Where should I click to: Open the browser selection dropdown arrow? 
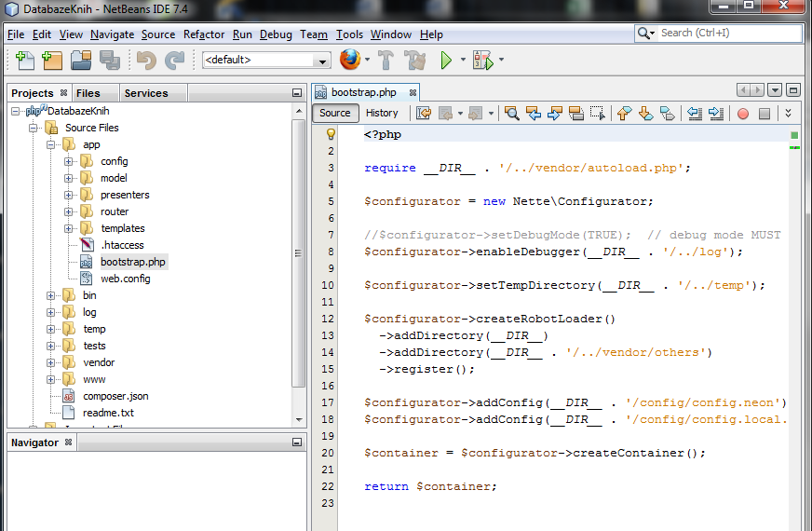pyautogui.click(x=367, y=60)
